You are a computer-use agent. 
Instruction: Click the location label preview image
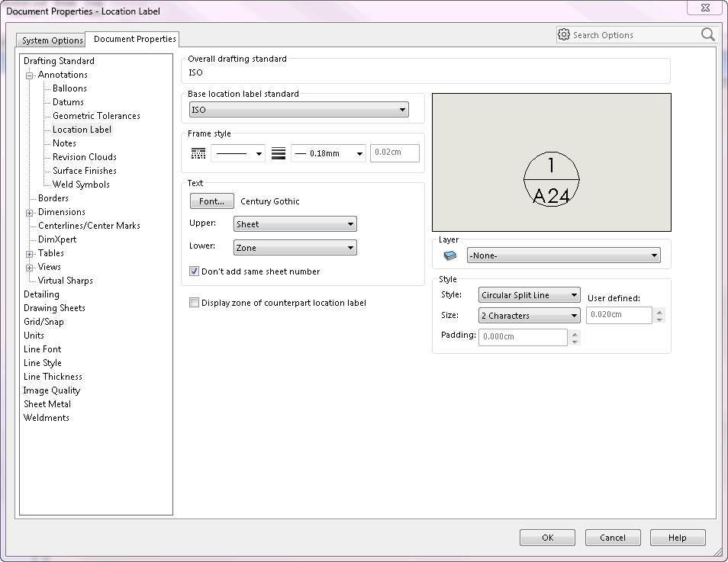click(x=552, y=162)
